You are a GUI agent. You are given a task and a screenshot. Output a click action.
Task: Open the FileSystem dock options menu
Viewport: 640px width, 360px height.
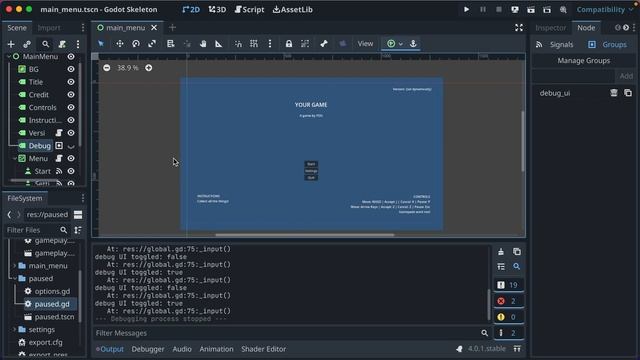[x=83, y=198]
